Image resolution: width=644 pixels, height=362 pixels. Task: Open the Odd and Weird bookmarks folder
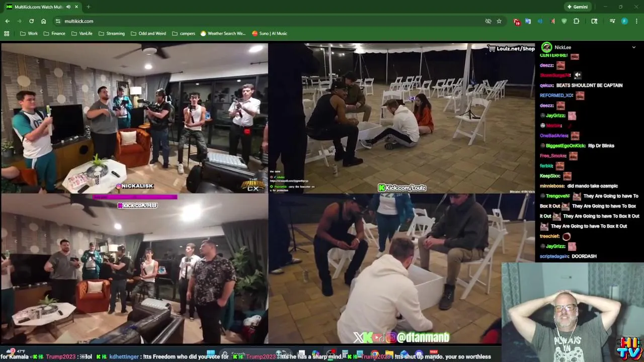click(148, 33)
